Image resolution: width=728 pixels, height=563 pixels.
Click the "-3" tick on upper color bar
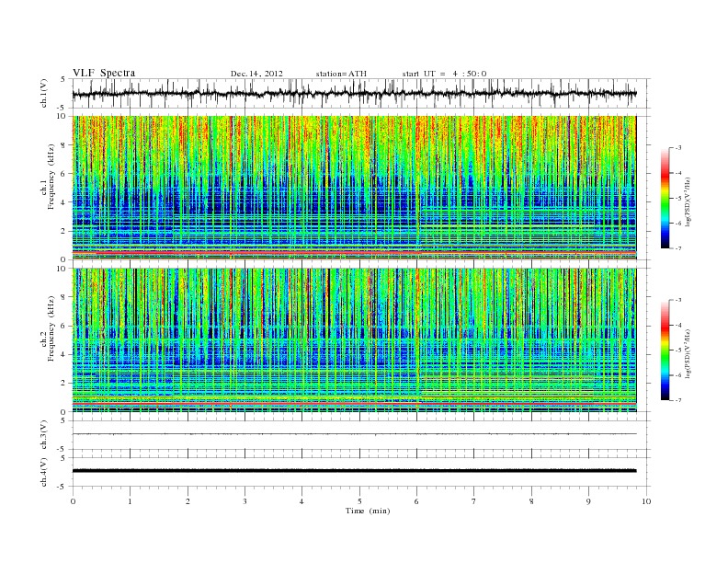[677, 148]
